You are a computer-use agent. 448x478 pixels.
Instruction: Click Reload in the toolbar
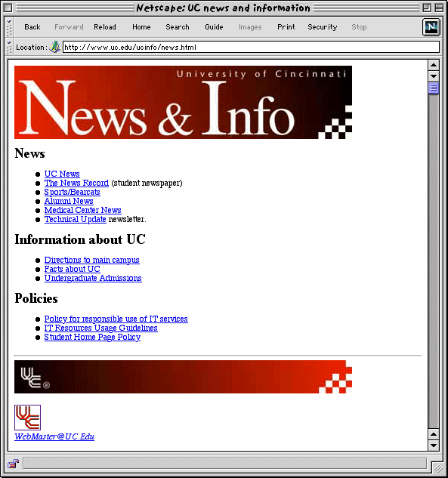coord(105,27)
